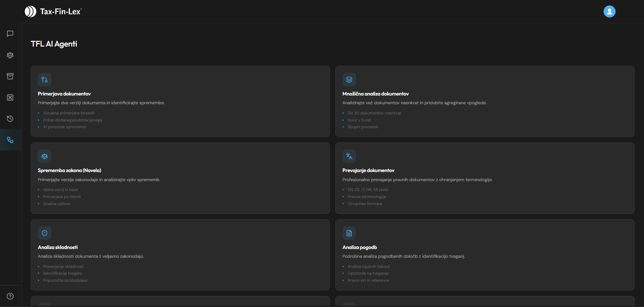The width and height of the screenshot is (644, 307).
Task: Click the stacked layers multi-analysis icon
Action: click(x=349, y=80)
